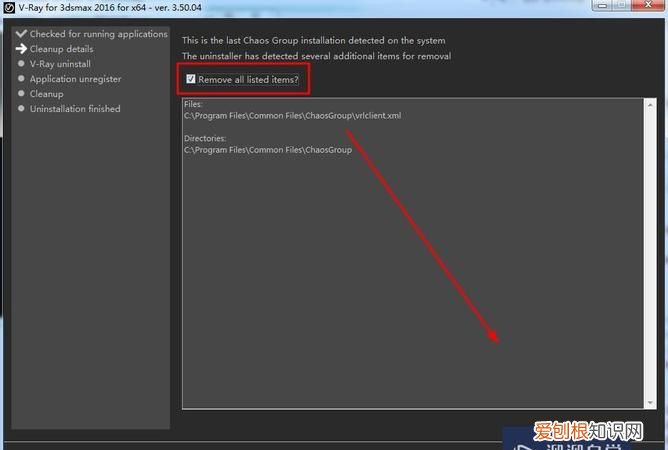Screen dimensions: 668x450
Task: Select the Checked for running applications step
Action: (x=98, y=34)
